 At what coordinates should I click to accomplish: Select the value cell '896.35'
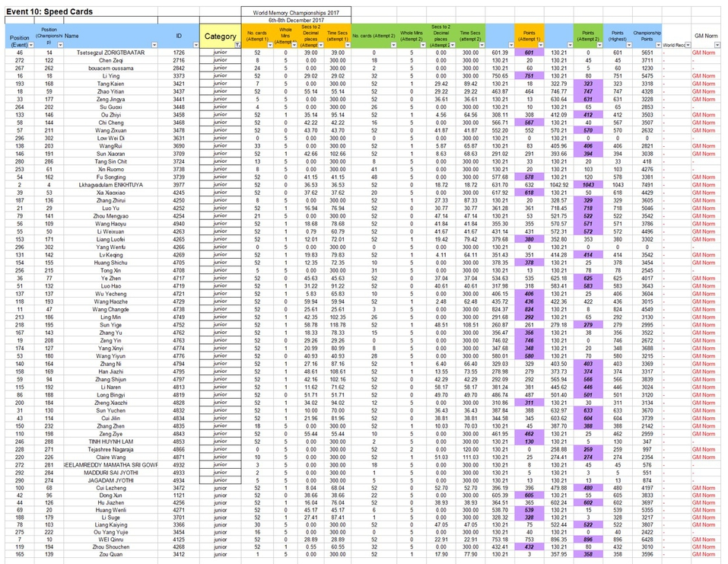click(x=558, y=540)
